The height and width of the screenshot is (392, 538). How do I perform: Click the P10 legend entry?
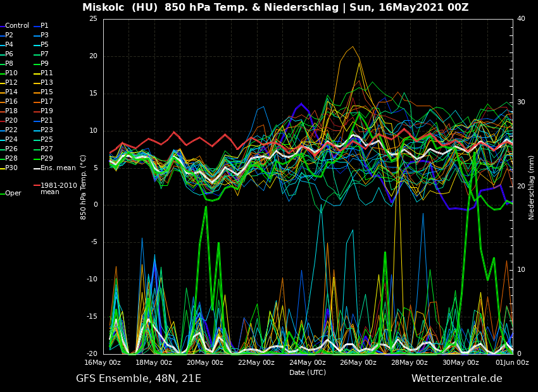(11, 73)
